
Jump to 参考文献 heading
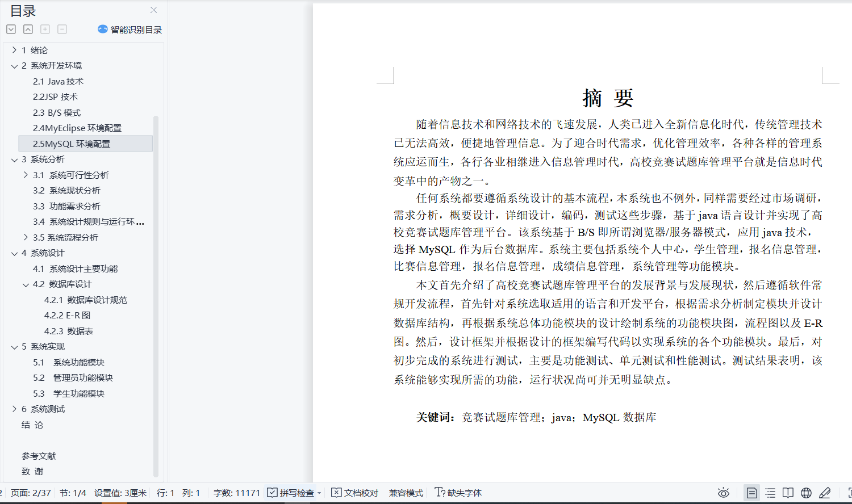39,456
